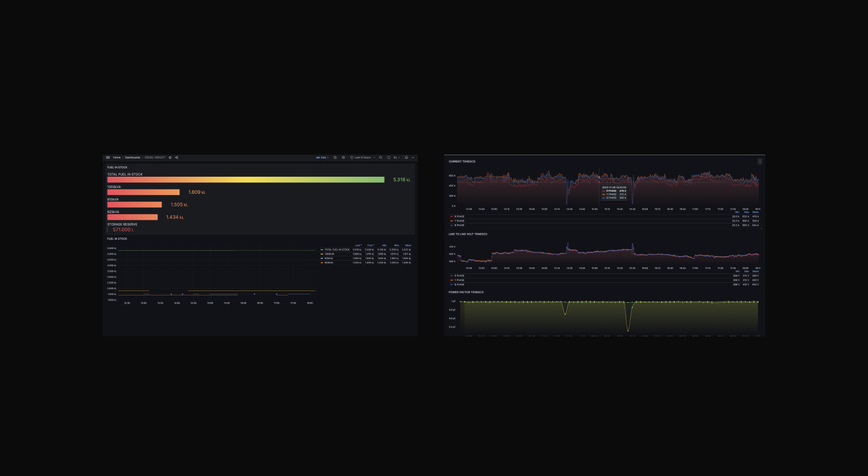Screen dimensions: 868x476
Task: Toggle R PHASE series in CURRENT TENESCO legend
Action: click(x=459, y=216)
